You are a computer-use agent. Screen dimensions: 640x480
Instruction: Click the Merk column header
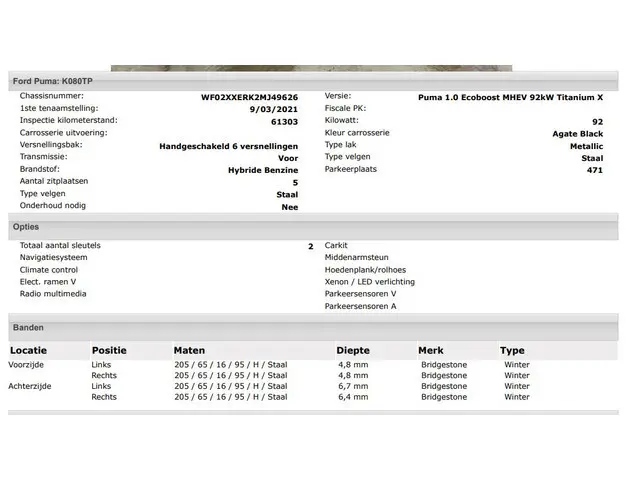[431, 351]
